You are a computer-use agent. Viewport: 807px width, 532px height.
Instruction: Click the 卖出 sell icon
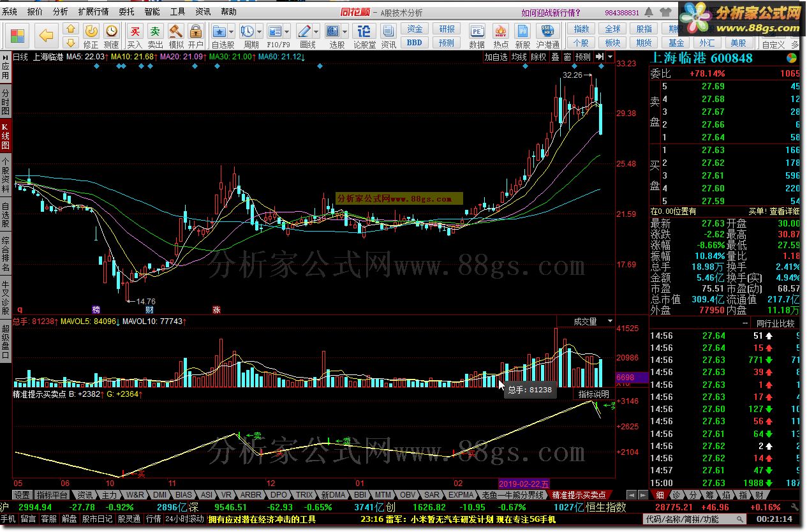155,36
